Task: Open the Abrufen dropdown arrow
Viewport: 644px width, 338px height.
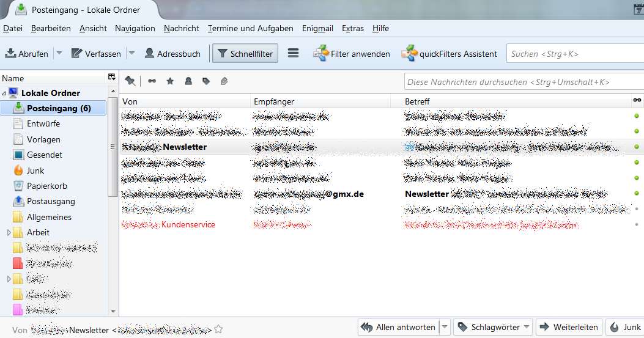Action: click(x=59, y=53)
